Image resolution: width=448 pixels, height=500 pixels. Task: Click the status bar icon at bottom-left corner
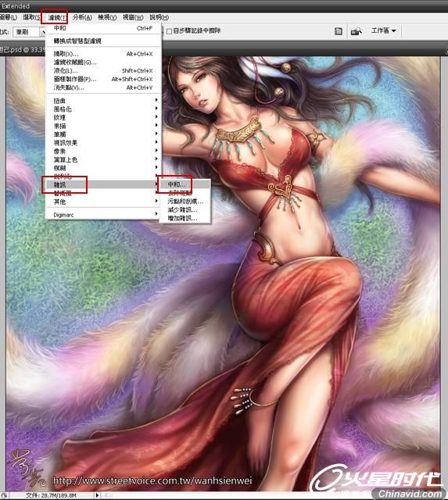[x=4, y=495]
